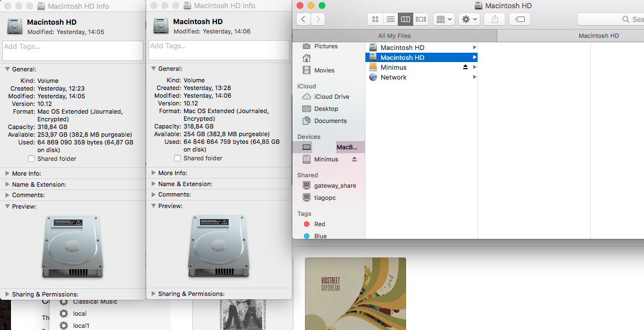Focus the Finder search field
The height and width of the screenshot is (330, 644).
point(610,19)
